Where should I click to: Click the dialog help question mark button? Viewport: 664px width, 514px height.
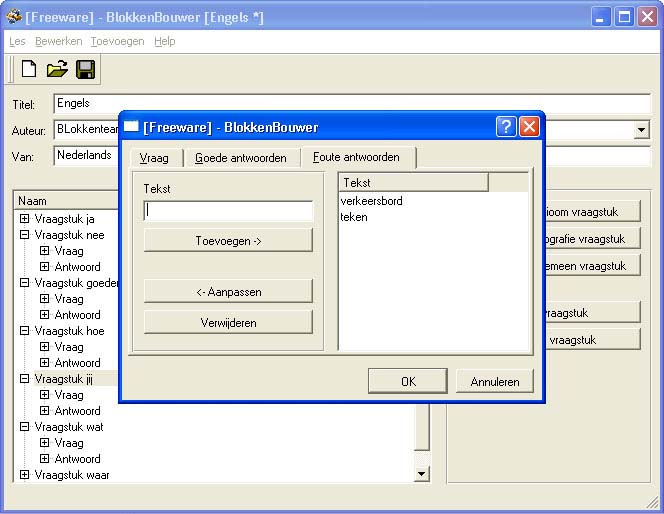coord(506,127)
